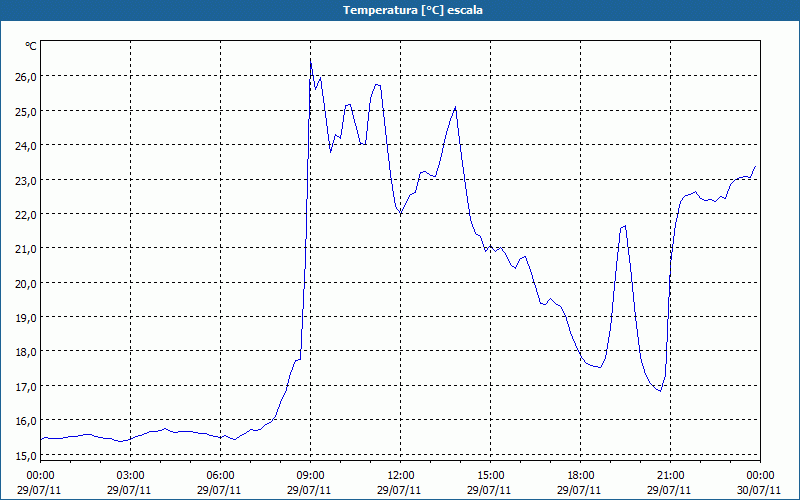This screenshot has width=800, height=500.
Task: Click the '23,0' y-axis label
Action: pos(26,180)
